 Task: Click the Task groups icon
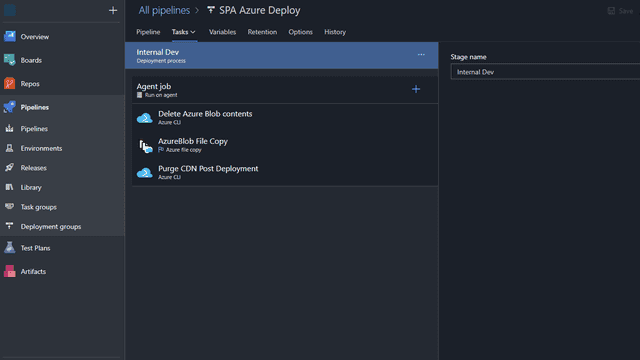pyautogui.click(x=9, y=207)
